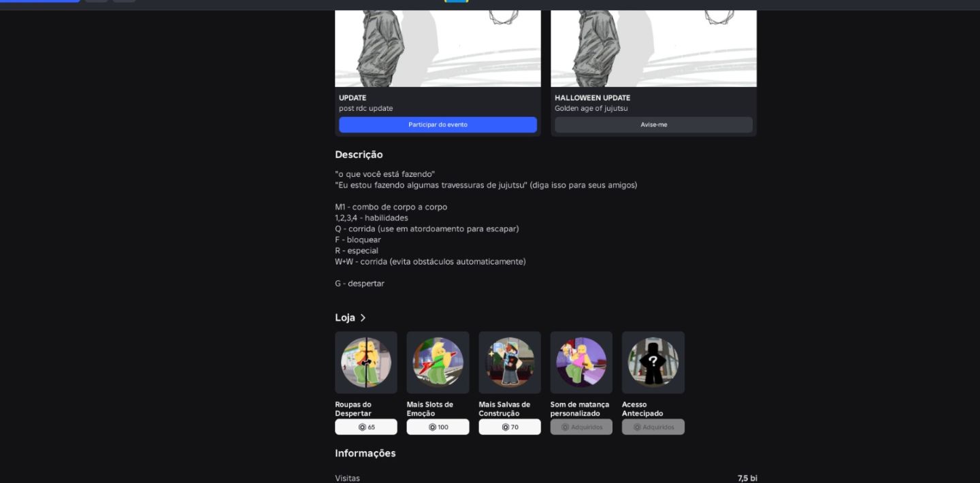
Task: Click the HALLOWEEN UPDATE event title
Action: pos(592,98)
